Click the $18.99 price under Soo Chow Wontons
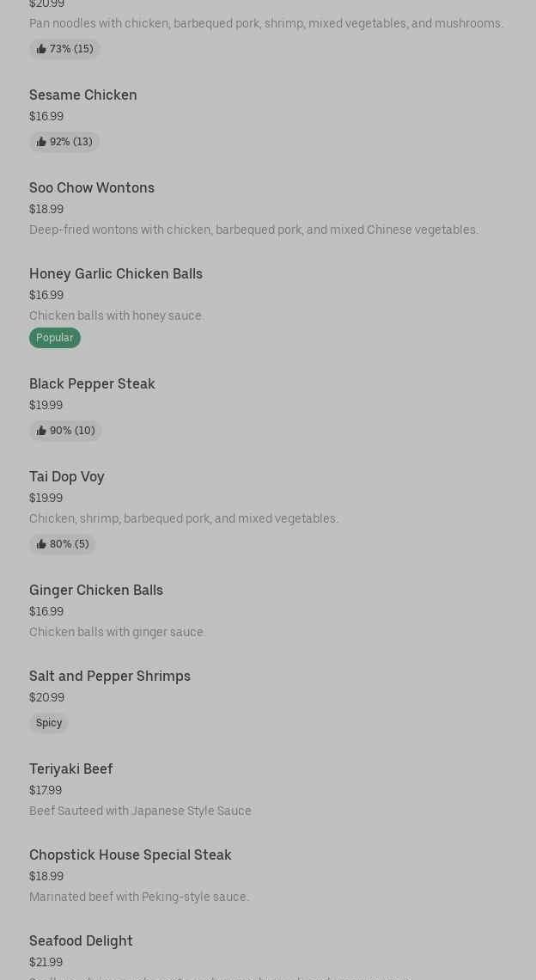This screenshot has width=536, height=980. pos(46,209)
